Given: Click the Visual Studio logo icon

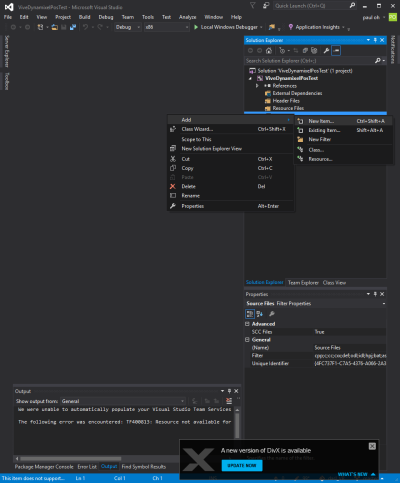Looking at the screenshot, I should [9, 7].
